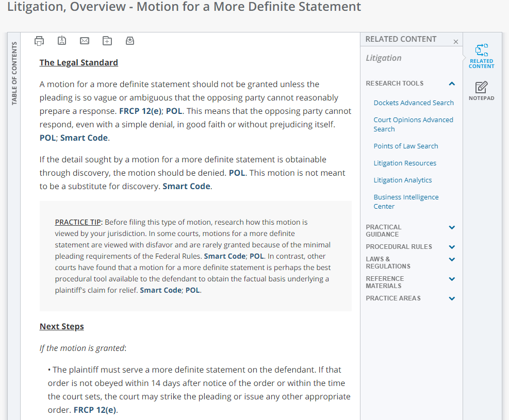Click the Email envelope icon
Screen dimensions: 509x420
pyautogui.click(x=85, y=41)
